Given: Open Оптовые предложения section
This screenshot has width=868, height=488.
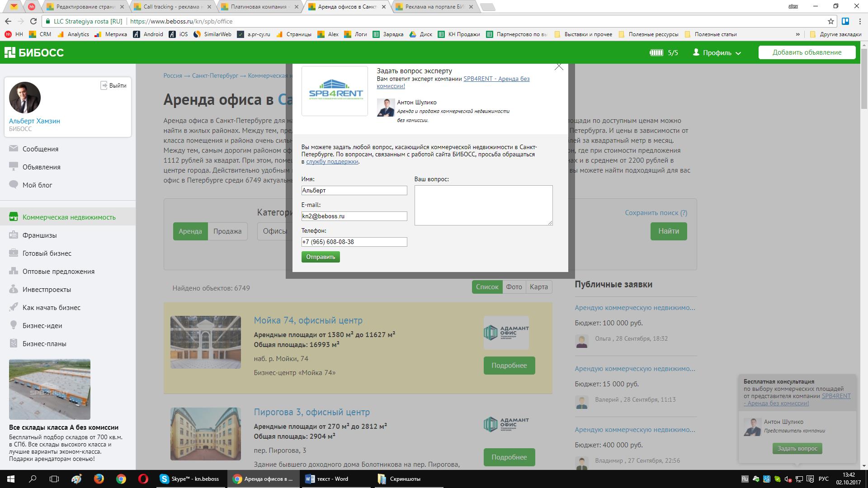Looking at the screenshot, I should (x=58, y=272).
